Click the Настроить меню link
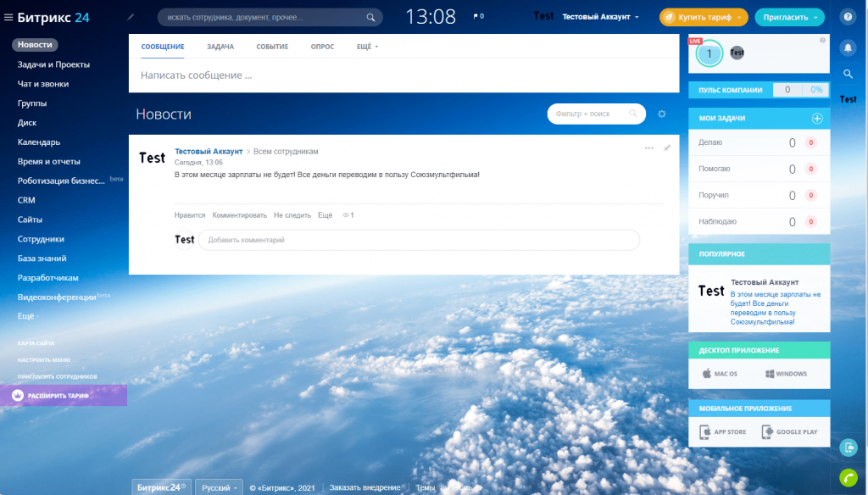The height and width of the screenshot is (495, 868). click(x=44, y=360)
